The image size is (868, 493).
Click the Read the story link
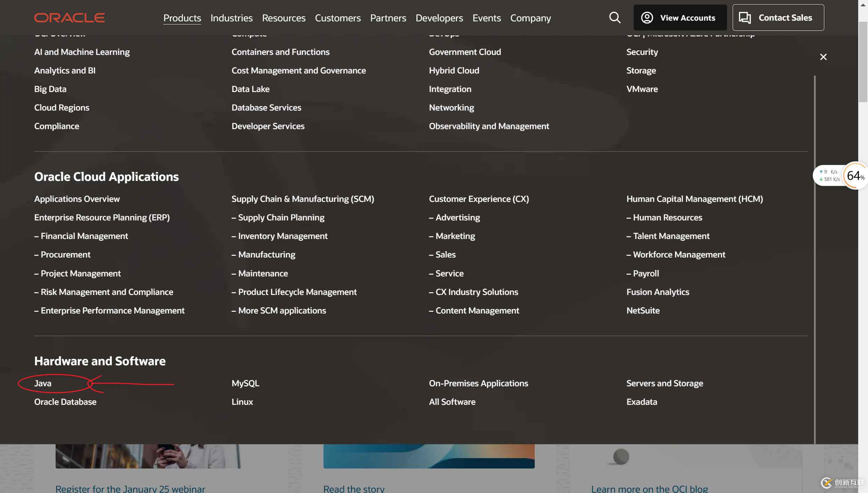354,488
